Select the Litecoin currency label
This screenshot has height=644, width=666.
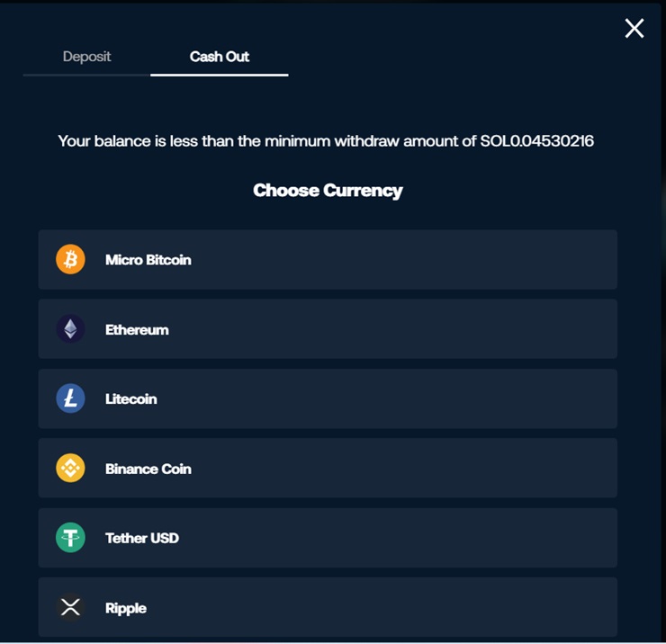click(131, 399)
